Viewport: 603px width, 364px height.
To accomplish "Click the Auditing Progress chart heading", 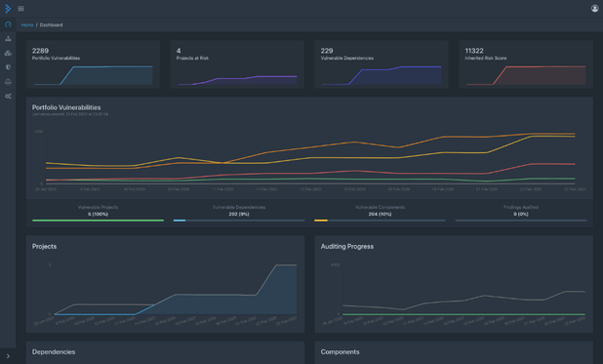I will tap(347, 246).
